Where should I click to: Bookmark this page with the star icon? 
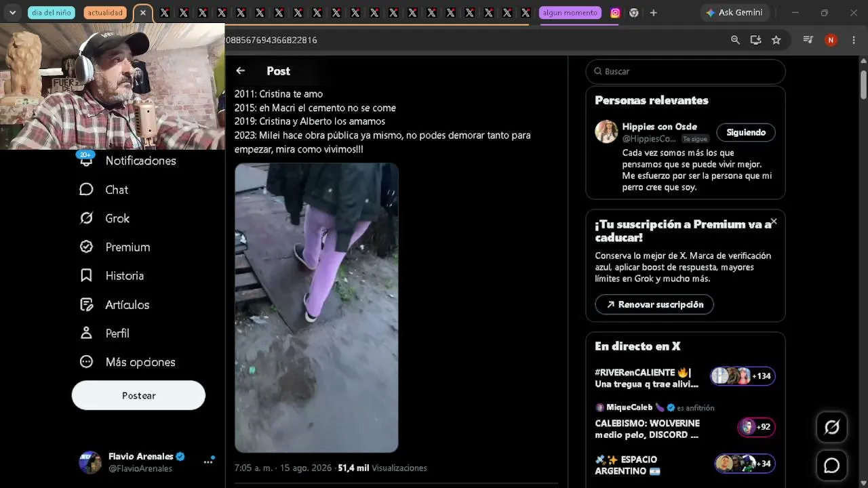(x=776, y=40)
